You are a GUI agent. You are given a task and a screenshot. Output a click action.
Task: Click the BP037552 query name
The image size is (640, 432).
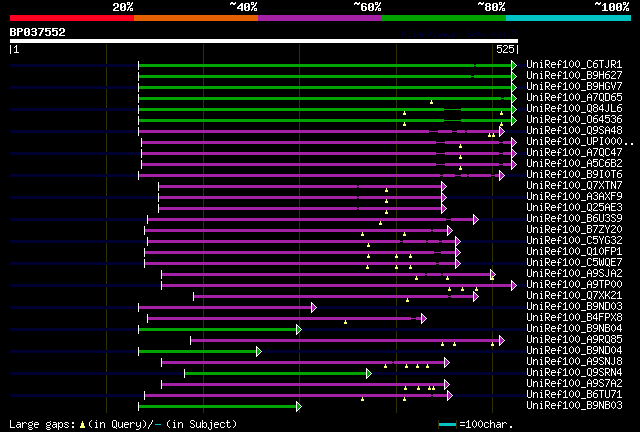(38, 32)
